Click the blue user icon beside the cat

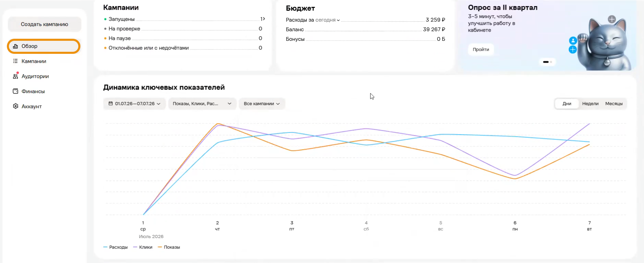(x=573, y=40)
